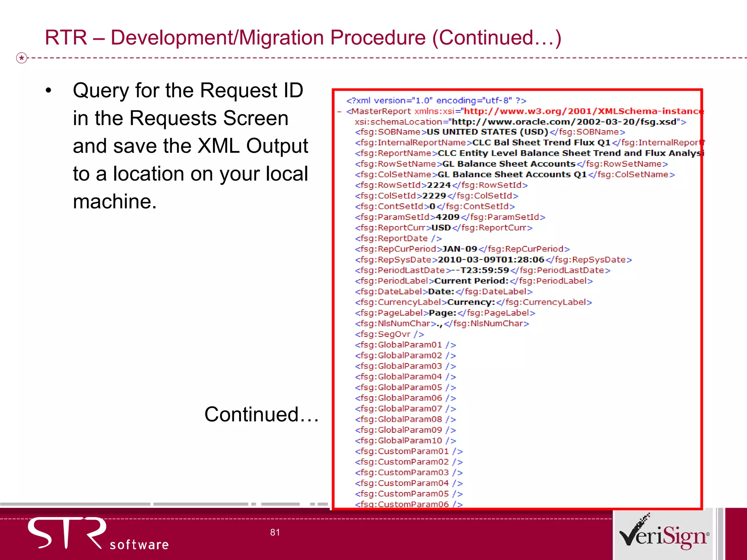Select the fsg:CustomParam01 element
The width and height of the screenshot is (747, 560).
(x=409, y=451)
